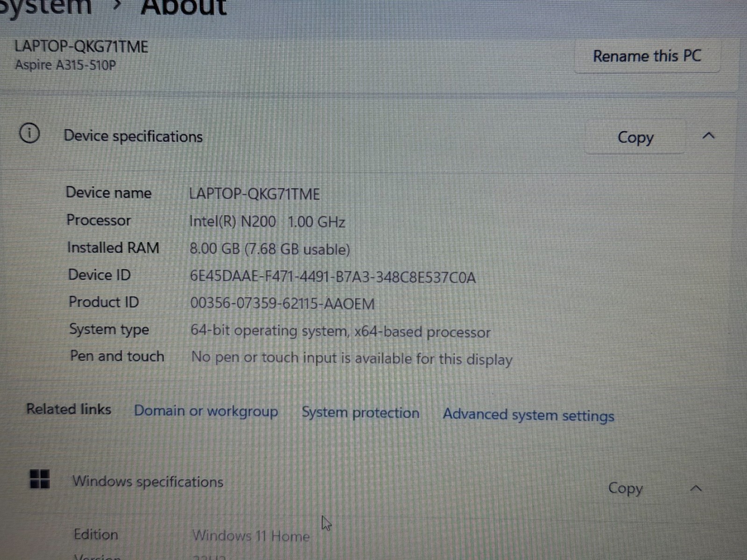This screenshot has height=560, width=747.
Task: Click the Device name label
Action: pyautogui.click(x=108, y=193)
